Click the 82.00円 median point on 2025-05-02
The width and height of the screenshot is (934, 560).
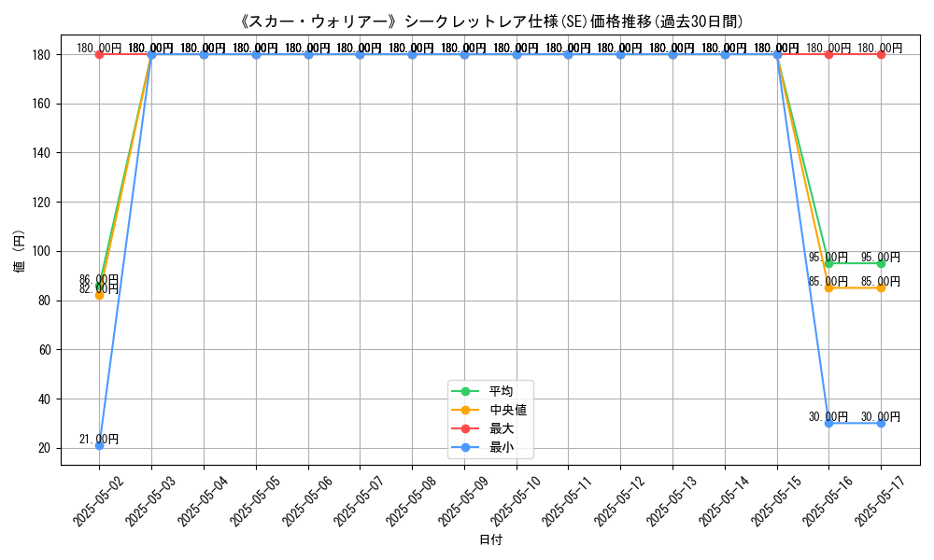100,295
